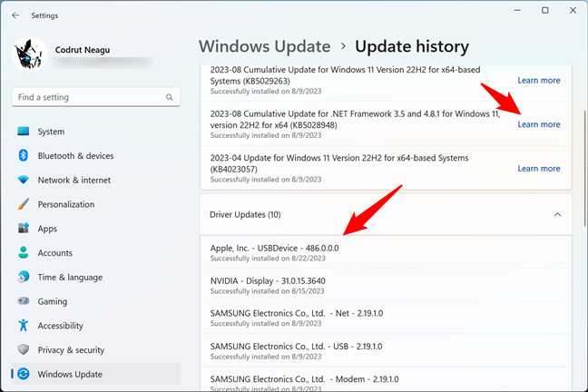
Task: Select the 2023-04 Update KB4023057 entry
Action: (386, 168)
